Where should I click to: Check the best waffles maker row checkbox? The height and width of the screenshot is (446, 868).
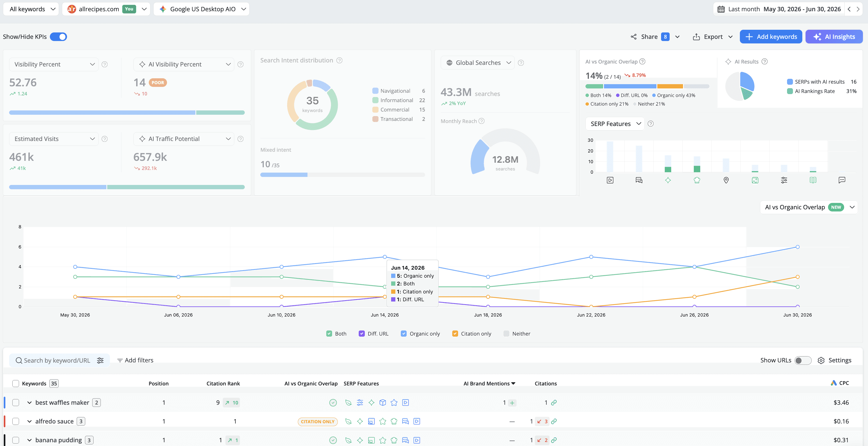pyautogui.click(x=16, y=403)
